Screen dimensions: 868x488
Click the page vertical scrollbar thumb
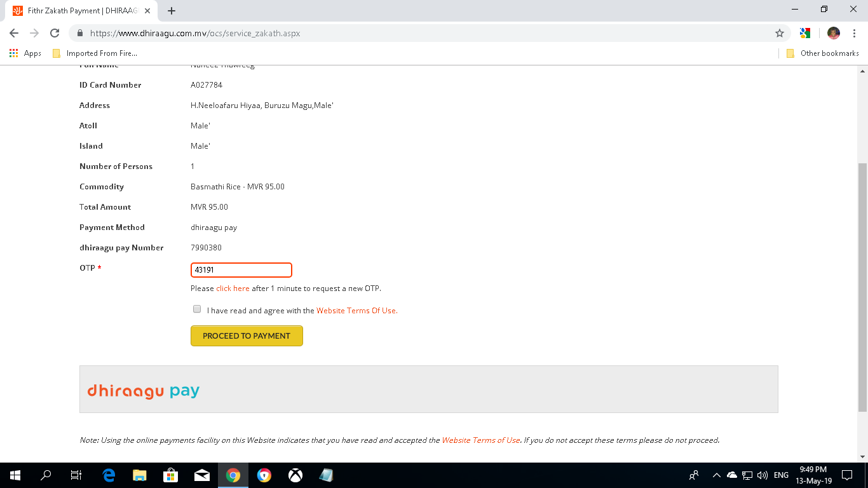pyautogui.click(x=862, y=287)
